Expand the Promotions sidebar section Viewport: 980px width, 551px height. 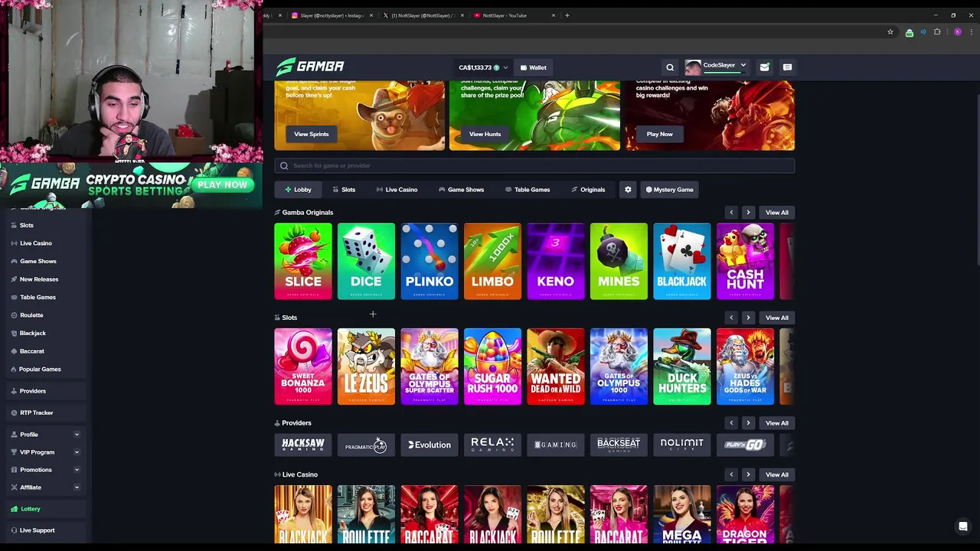(77, 470)
